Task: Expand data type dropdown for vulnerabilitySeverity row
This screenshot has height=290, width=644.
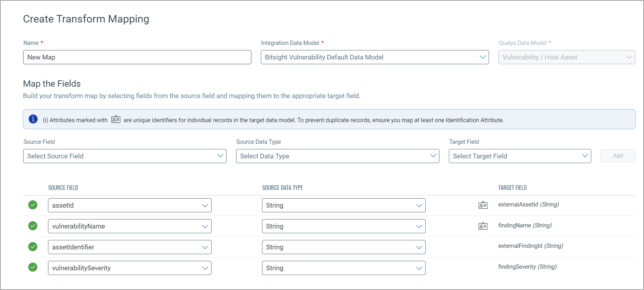Action: click(343, 268)
